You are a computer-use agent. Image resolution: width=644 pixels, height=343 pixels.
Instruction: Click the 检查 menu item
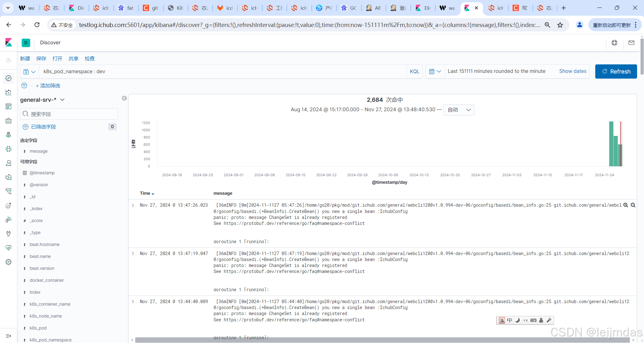tap(90, 58)
